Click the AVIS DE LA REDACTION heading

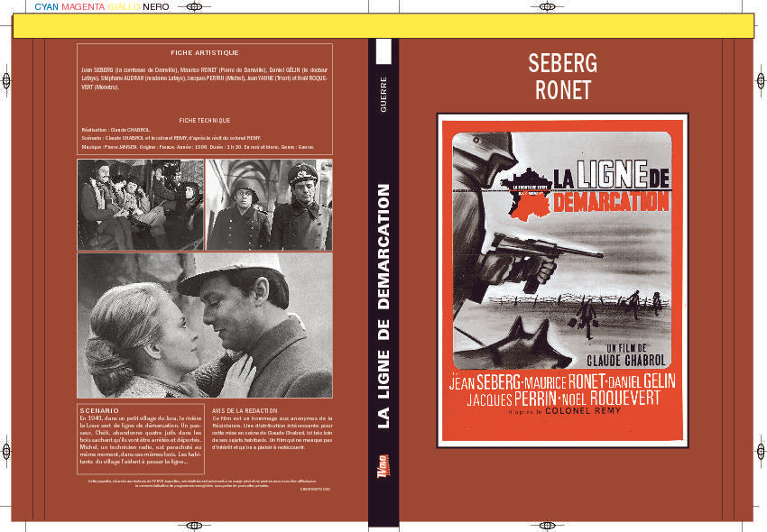click(245, 411)
